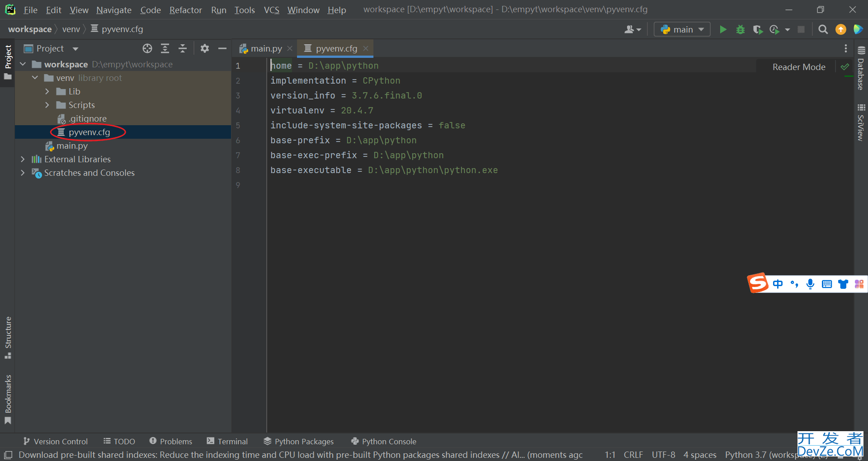Viewport: 868px width, 461px height.
Task: Click the venv breadcrumb
Action: point(71,29)
